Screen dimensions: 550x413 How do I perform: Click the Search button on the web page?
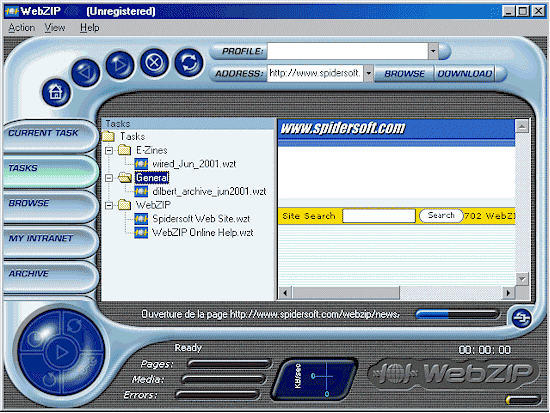coord(441,215)
